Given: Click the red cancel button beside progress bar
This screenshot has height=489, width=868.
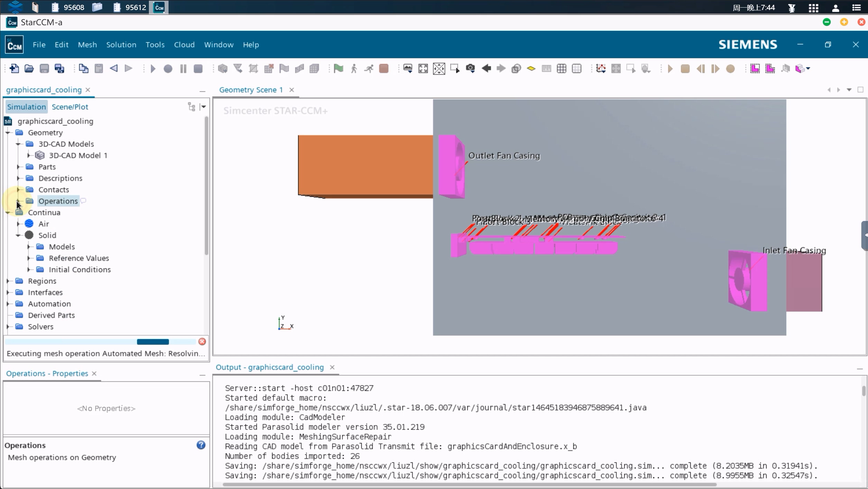Looking at the screenshot, I should [202, 342].
